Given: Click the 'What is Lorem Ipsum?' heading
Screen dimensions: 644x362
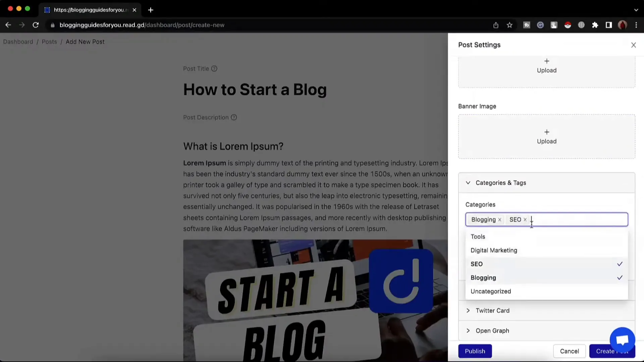Looking at the screenshot, I should (233, 146).
